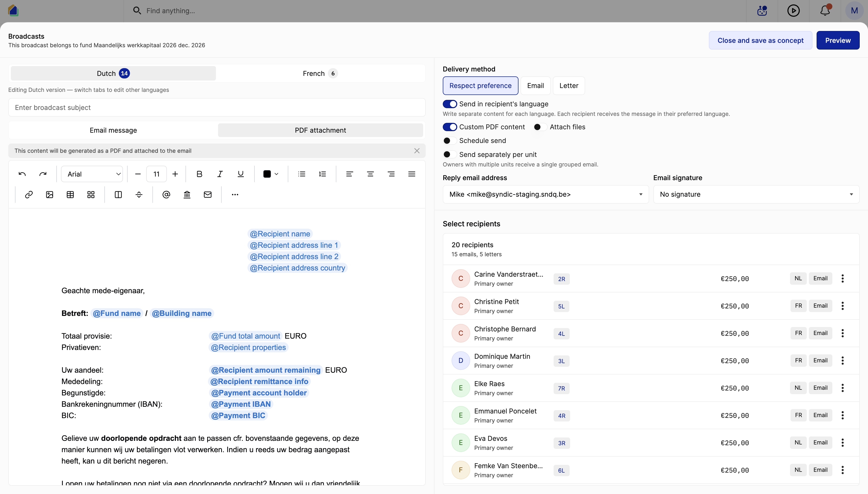Click the Preview button
Screen dimensions: 868x494
pos(838,40)
